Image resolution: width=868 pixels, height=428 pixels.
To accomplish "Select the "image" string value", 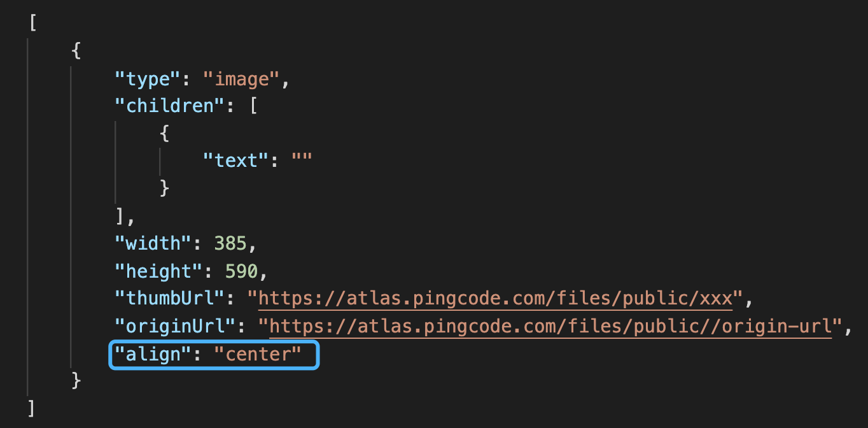I will coord(241,80).
